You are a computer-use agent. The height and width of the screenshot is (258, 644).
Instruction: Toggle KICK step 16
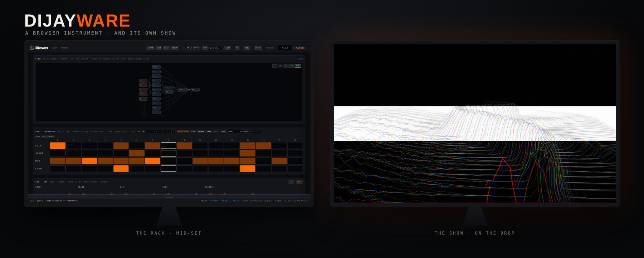[295, 145]
